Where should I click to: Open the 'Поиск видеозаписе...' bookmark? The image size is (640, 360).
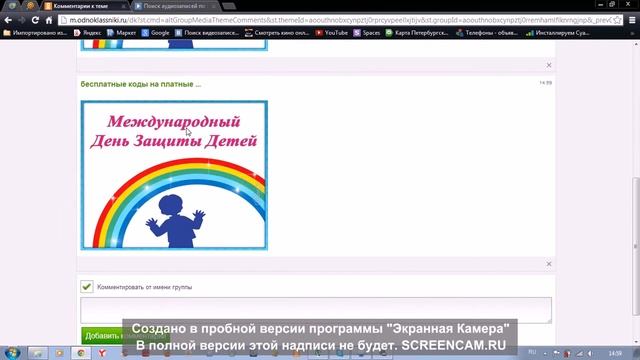pos(207,33)
